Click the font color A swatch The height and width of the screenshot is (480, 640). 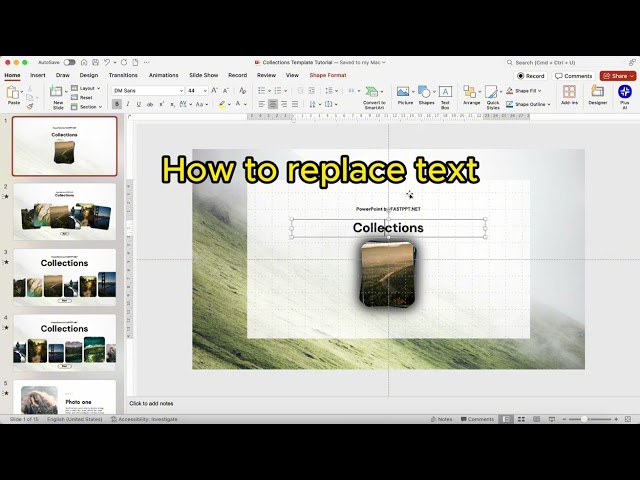(238, 104)
